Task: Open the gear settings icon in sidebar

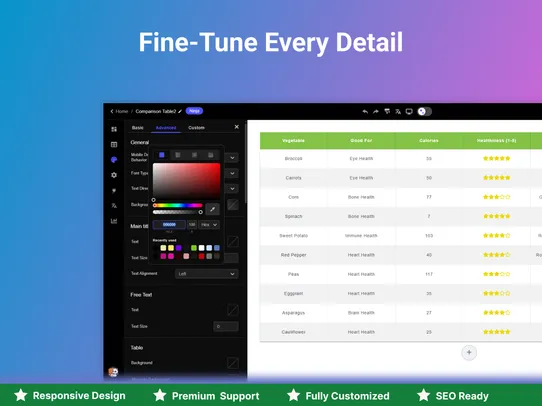Action: (x=114, y=175)
